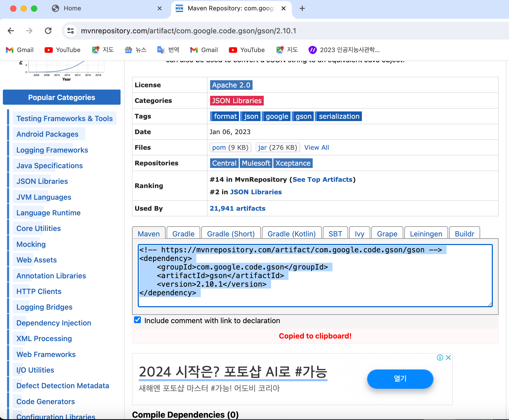Image resolution: width=509 pixels, height=420 pixels.
Task: Open the Google Translate bookmark
Action: pyautogui.click(x=168, y=50)
